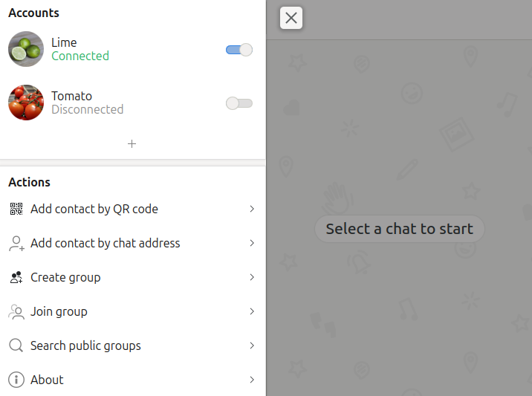Click the QR code icon
The height and width of the screenshot is (396, 532).
pyautogui.click(x=16, y=209)
